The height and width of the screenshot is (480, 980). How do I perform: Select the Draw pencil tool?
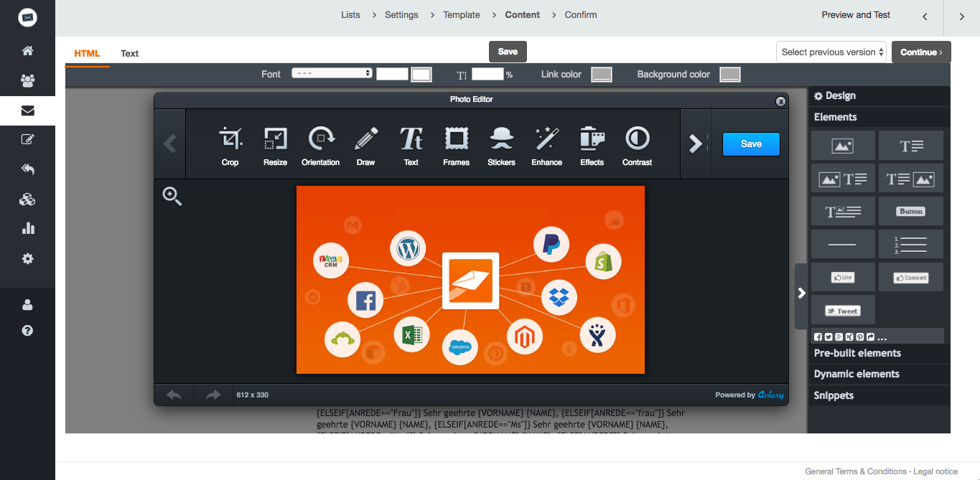pos(365,146)
